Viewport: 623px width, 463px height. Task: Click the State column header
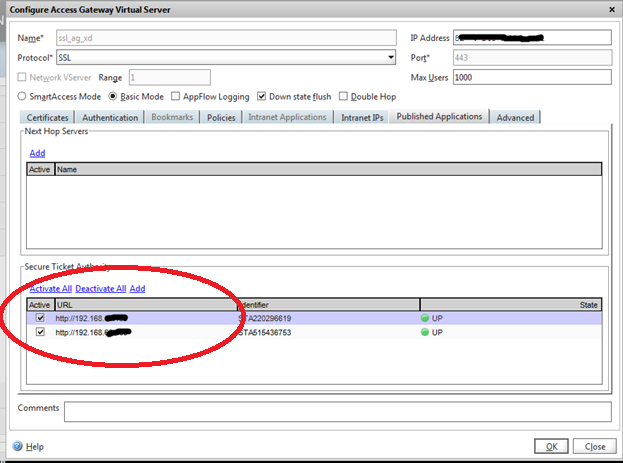[511, 305]
